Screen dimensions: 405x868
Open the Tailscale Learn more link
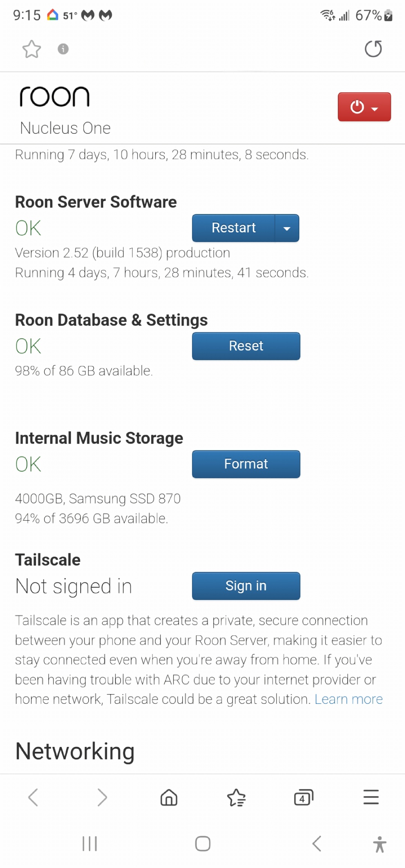pyautogui.click(x=348, y=699)
